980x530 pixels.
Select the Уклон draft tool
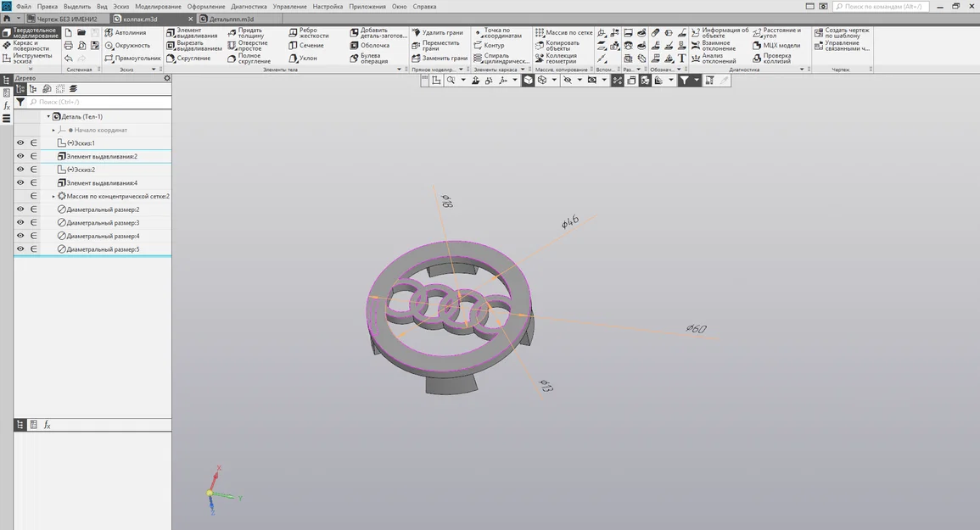coord(303,59)
